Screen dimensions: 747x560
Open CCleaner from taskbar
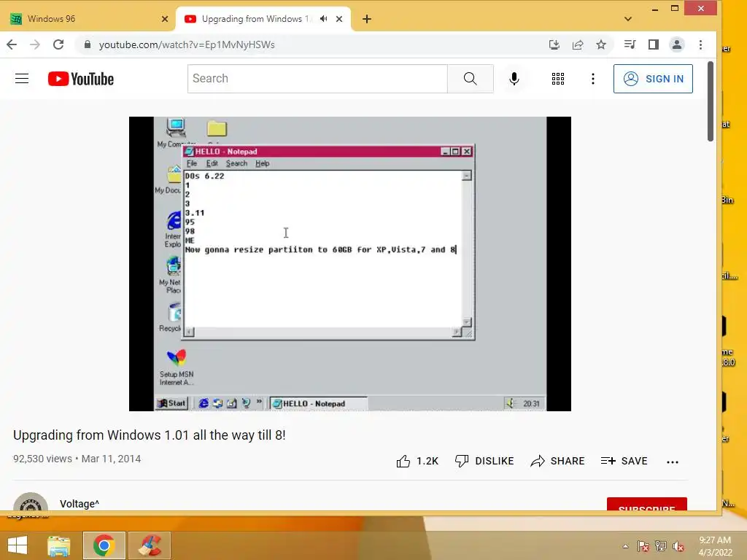click(150, 545)
